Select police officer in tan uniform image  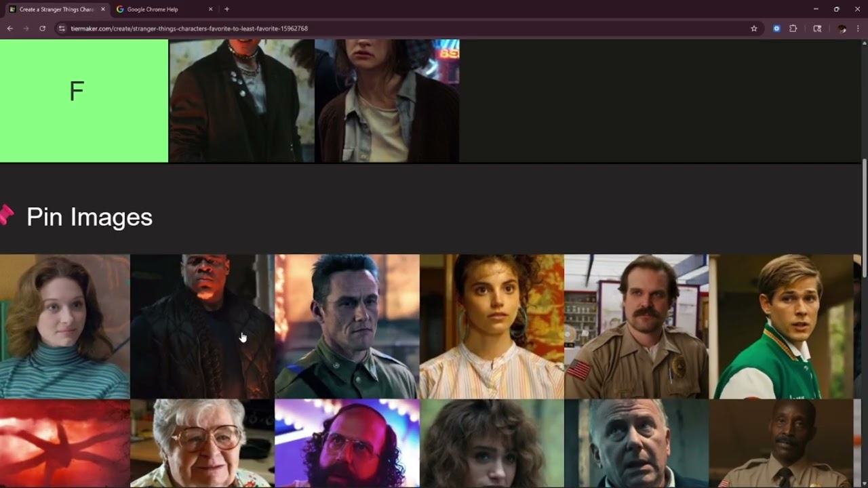781,443
